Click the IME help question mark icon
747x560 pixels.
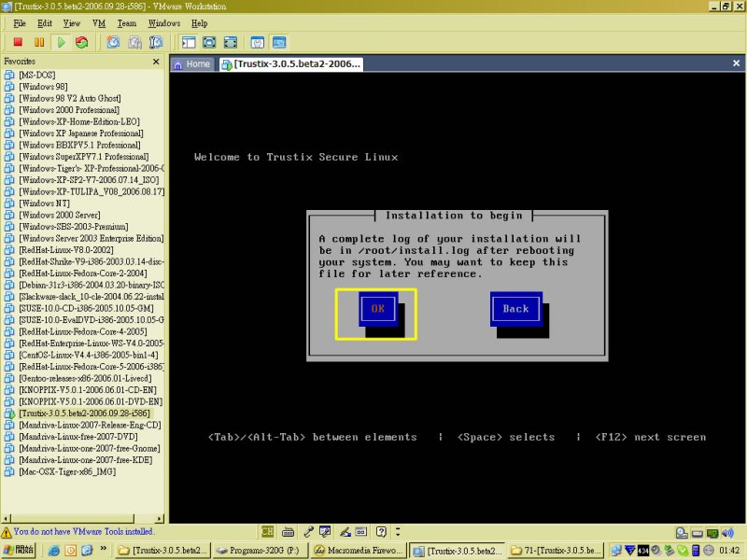tap(381, 531)
